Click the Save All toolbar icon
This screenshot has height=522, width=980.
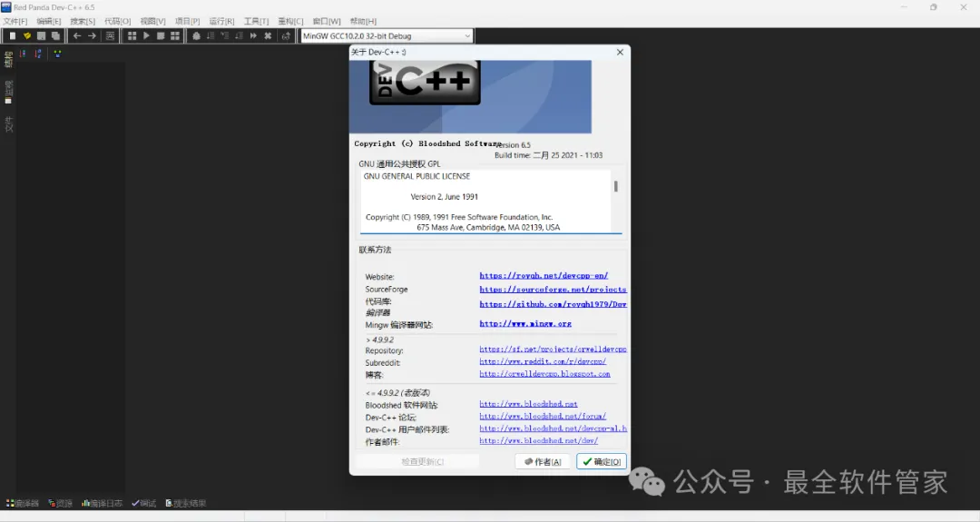tap(55, 36)
